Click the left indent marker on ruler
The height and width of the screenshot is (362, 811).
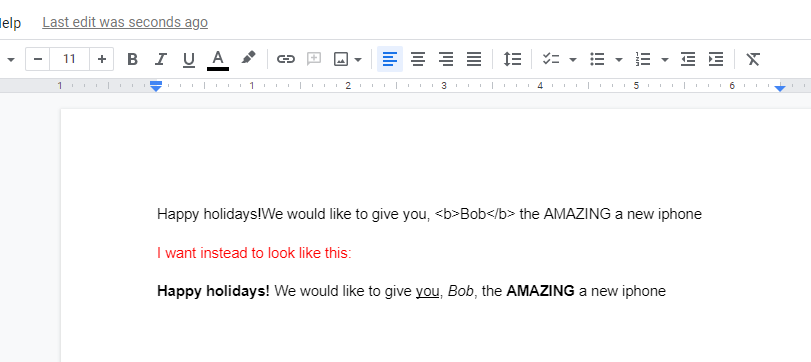click(156, 88)
